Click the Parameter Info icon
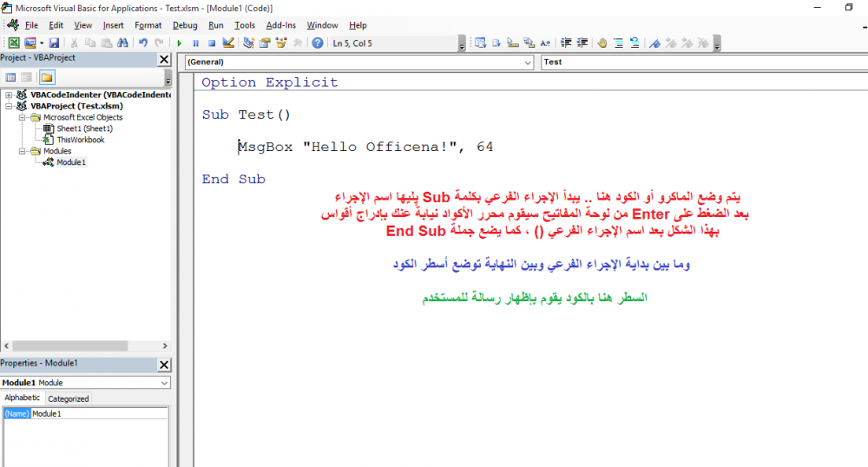Viewport: 868px width, 467px height. [x=529, y=43]
